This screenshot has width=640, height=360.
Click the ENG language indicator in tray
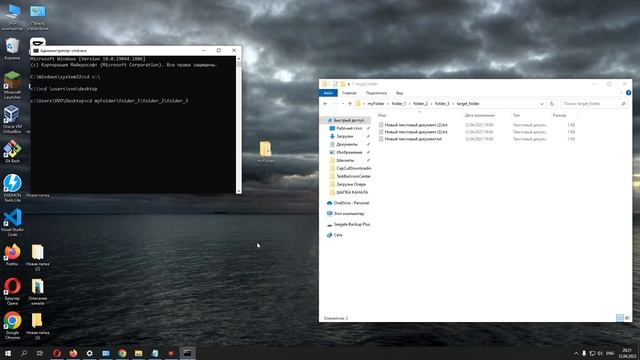click(x=610, y=353)
